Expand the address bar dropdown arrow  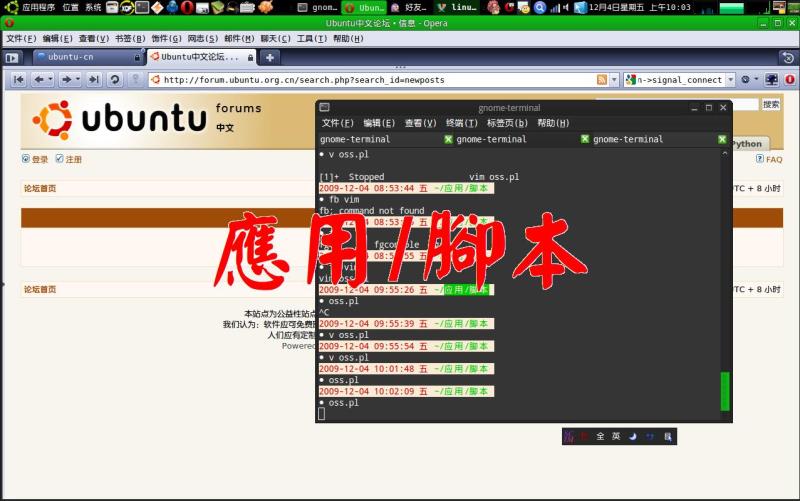[x=614, y=80]
